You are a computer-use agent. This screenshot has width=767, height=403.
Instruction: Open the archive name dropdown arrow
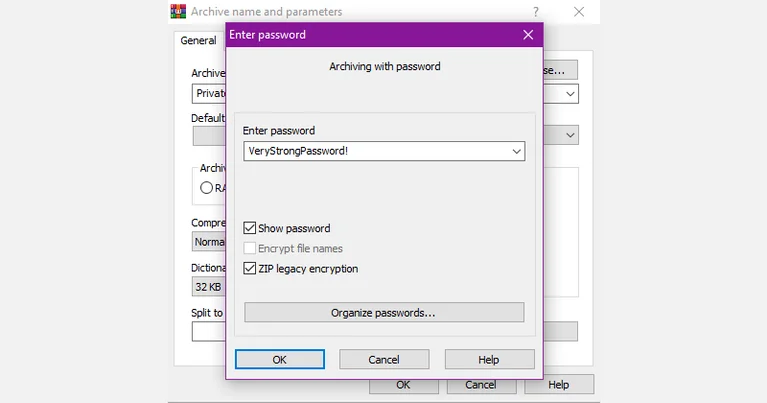pyautogui.click(x=570, y=94)
